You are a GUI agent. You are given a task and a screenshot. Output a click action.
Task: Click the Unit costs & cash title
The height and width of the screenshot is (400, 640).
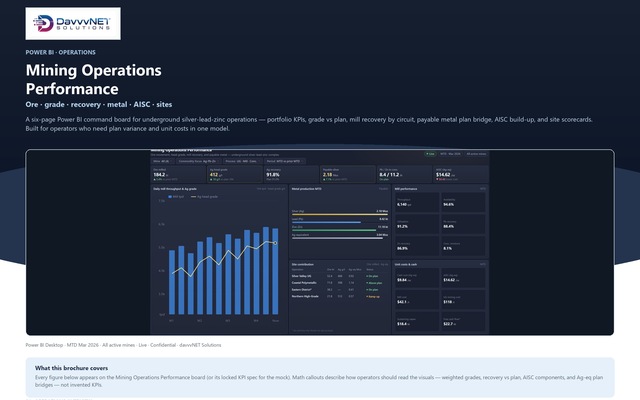(x=406, y=264)
